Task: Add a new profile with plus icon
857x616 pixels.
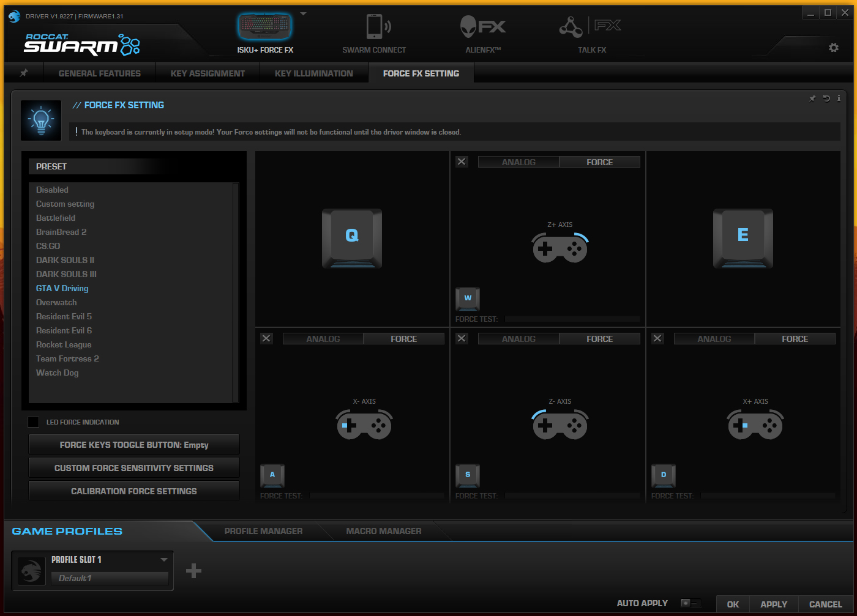Action: 193,571
